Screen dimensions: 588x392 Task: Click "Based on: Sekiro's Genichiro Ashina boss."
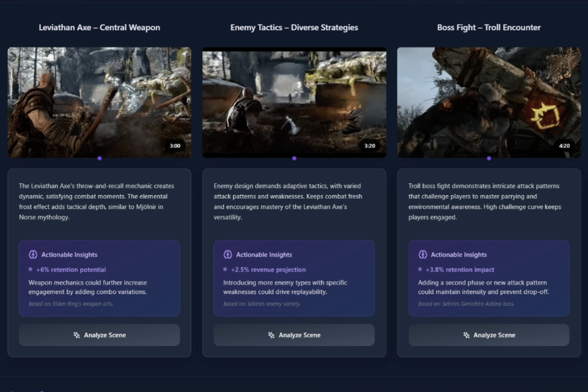(466, 304)
